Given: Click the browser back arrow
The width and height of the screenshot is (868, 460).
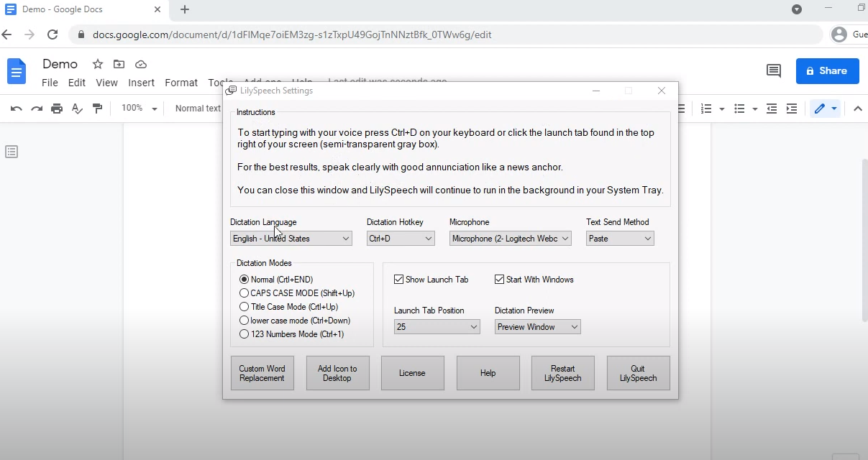Looking at the screenshot, I should pyautogui.click(x=7, y=34).
